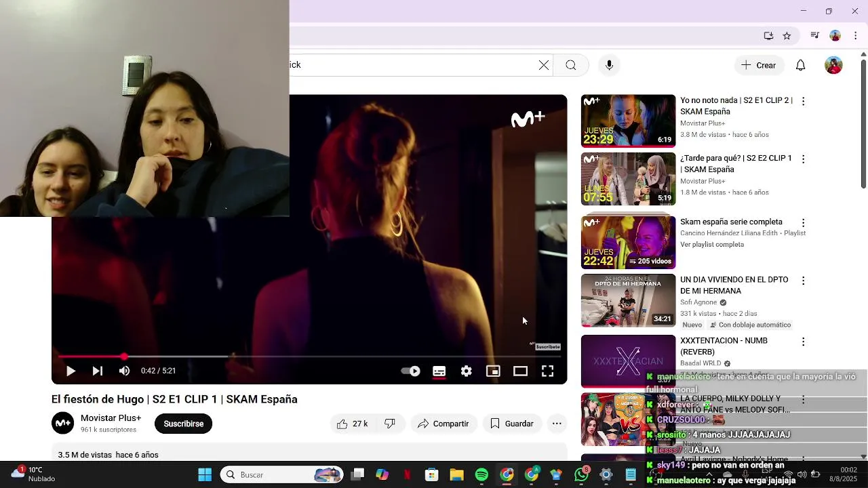The image size is (868, 488).
Task: Open the Windows Start menu
Action: click(x=205, y=474)
